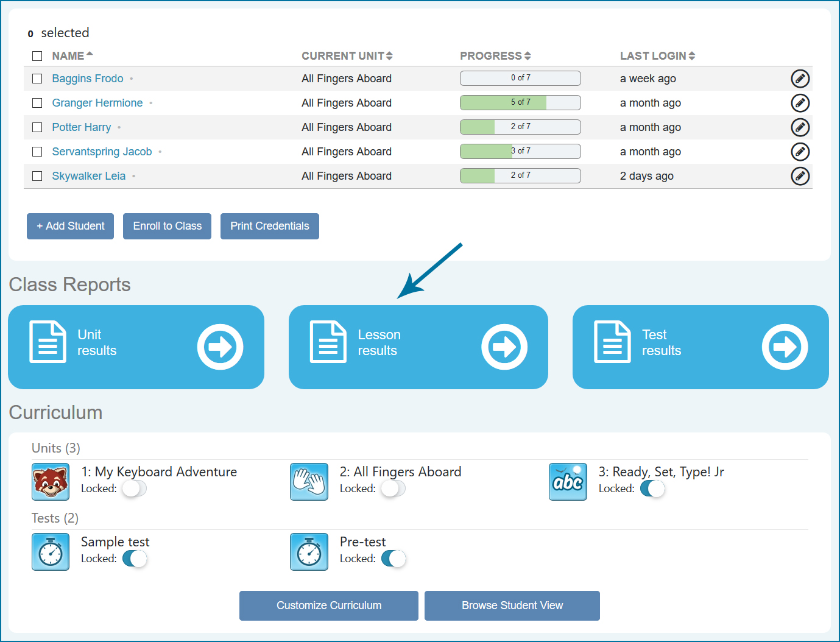
Task: Sort students by Progress column header
Action: pos(495,56)
